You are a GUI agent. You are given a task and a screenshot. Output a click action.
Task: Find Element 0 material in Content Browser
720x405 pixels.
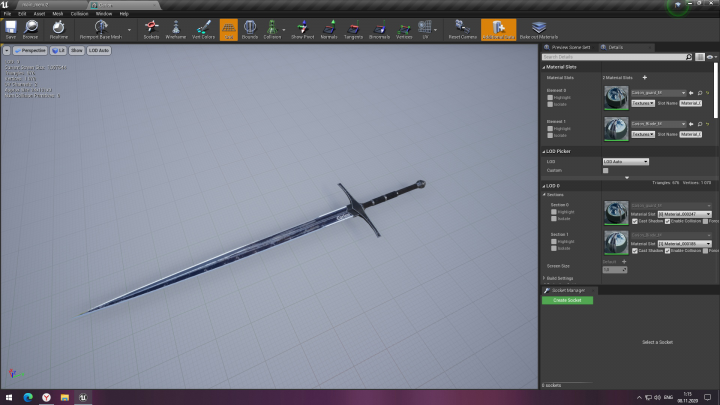pos(700,93)
